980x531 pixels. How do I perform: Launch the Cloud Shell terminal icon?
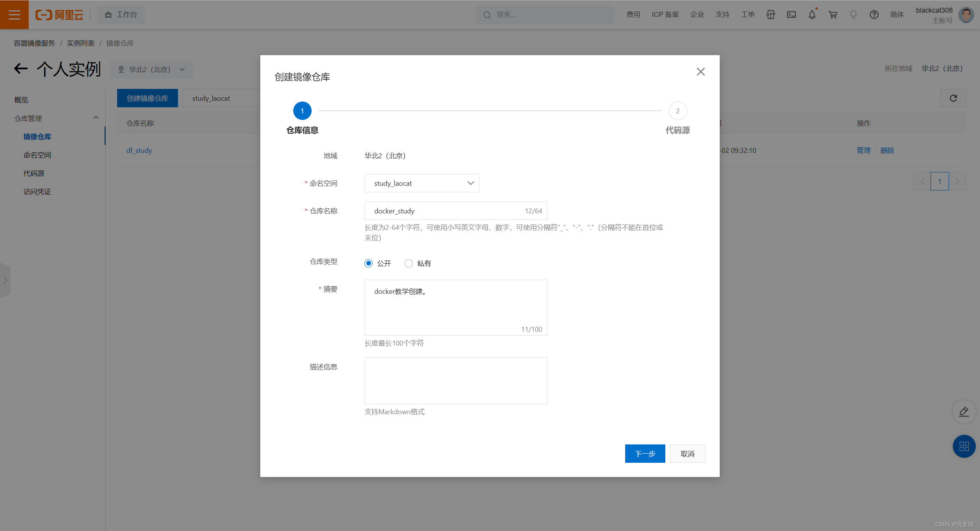coord(791,15)
